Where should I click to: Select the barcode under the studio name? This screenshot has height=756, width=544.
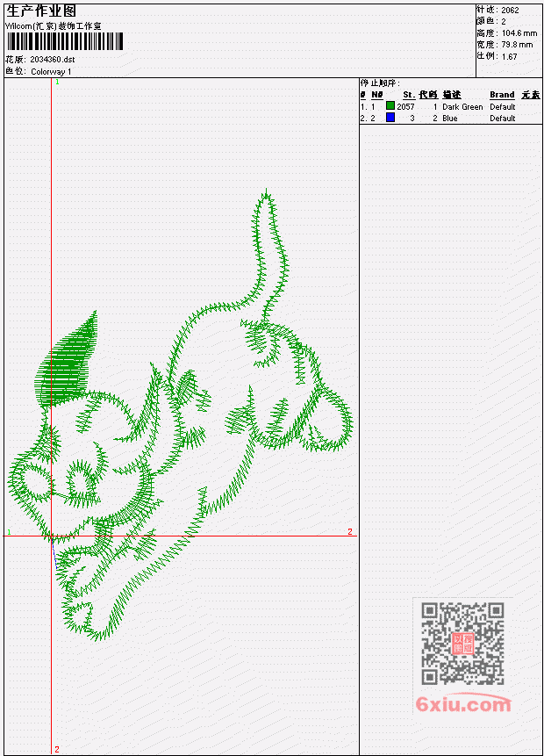tap(65, 41)
